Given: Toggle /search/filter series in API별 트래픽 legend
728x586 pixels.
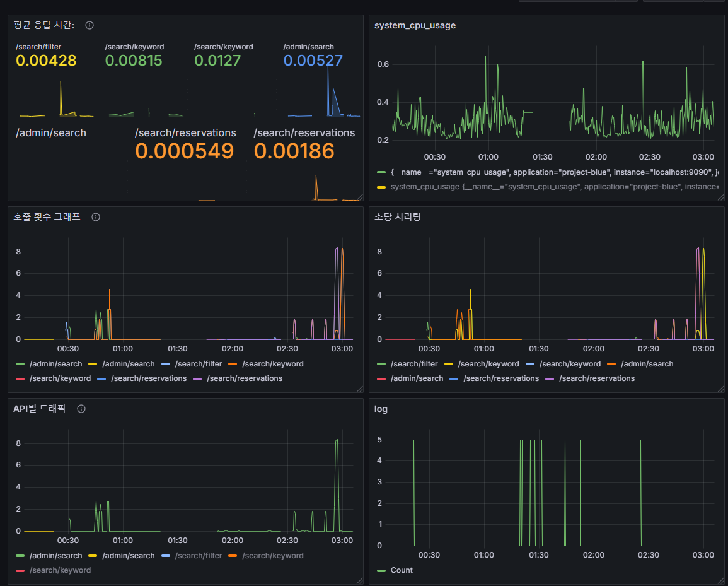Looking at the screenshot, I should coord(192,556).
